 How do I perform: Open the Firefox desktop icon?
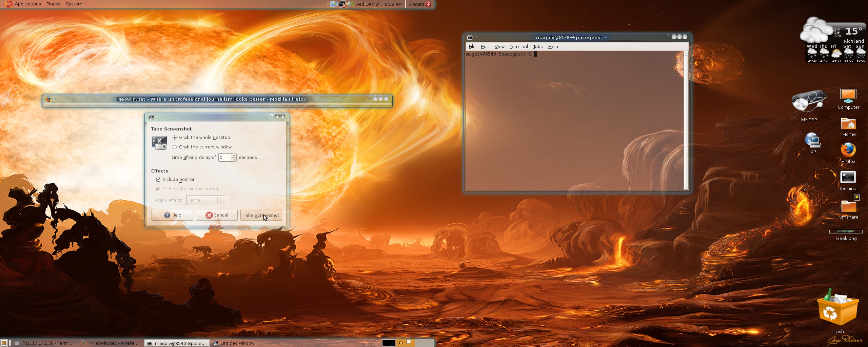848,150
